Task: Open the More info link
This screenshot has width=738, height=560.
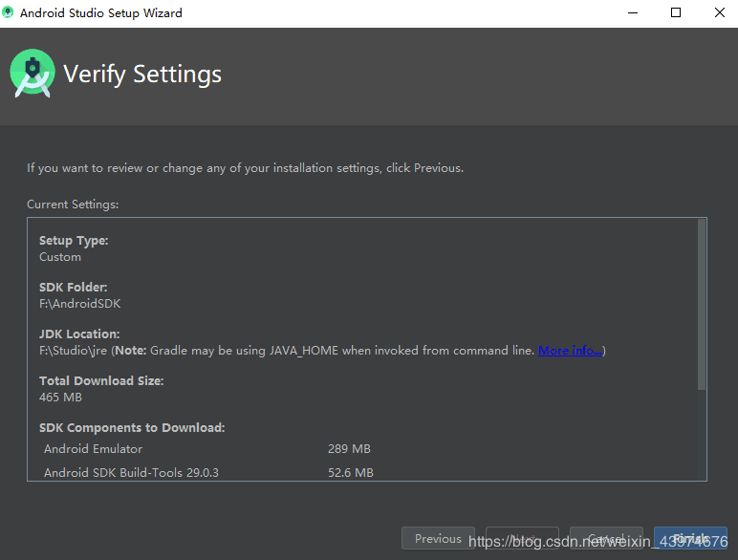Action: [x=570, y=351]
